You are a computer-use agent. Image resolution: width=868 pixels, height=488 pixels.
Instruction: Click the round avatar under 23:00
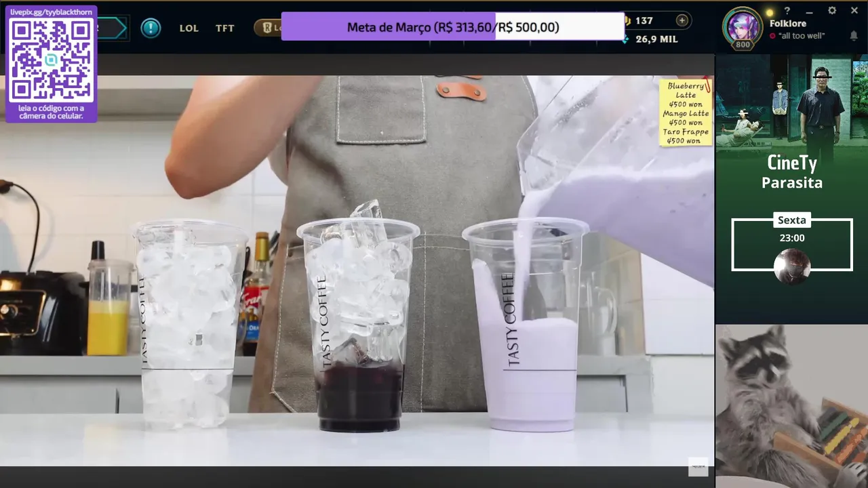(x=792, y=266)
